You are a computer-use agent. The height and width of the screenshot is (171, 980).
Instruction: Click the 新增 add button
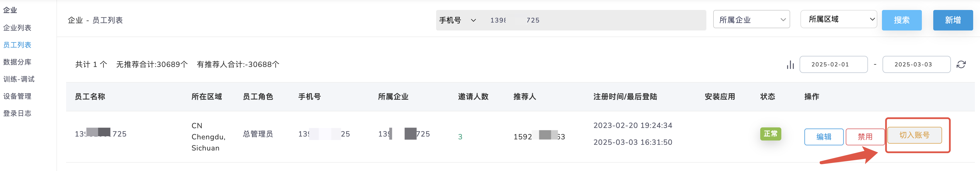point(953,20)
